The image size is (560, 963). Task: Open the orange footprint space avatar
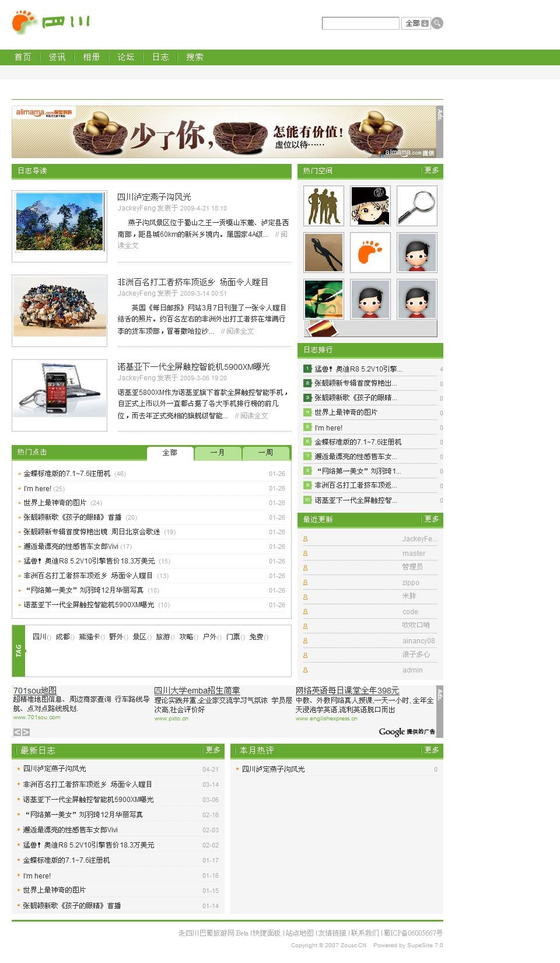370,253
